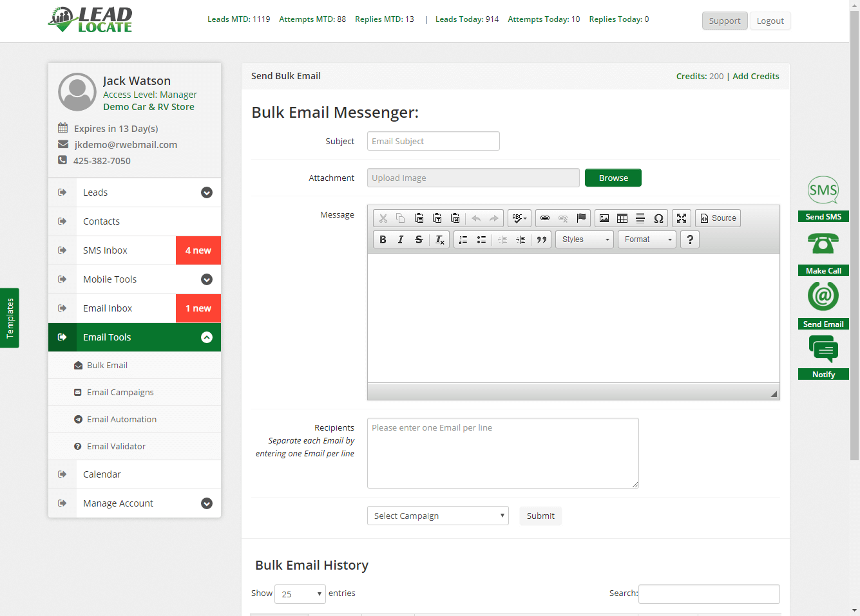This screenshot has width=860, height=616.
Task: Insert a special character with omega icon
Action: pyautogui.click(x=658, y=218)
